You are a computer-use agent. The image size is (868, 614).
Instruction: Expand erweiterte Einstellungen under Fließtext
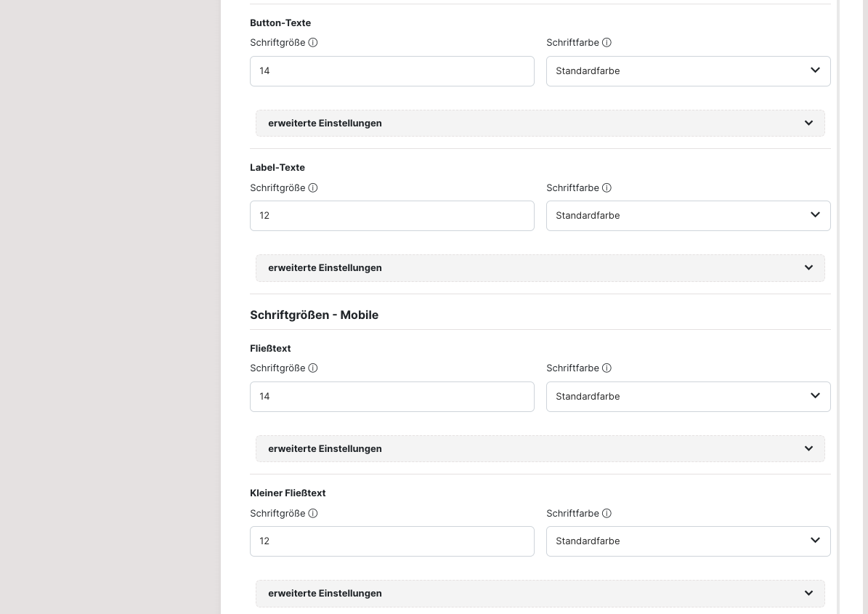click(x=540, y=449)
